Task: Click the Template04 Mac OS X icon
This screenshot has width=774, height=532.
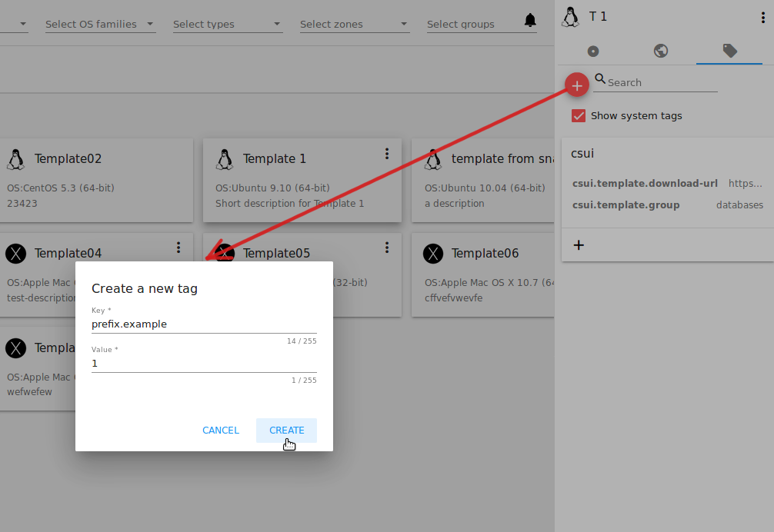Action: pos(16,254)
